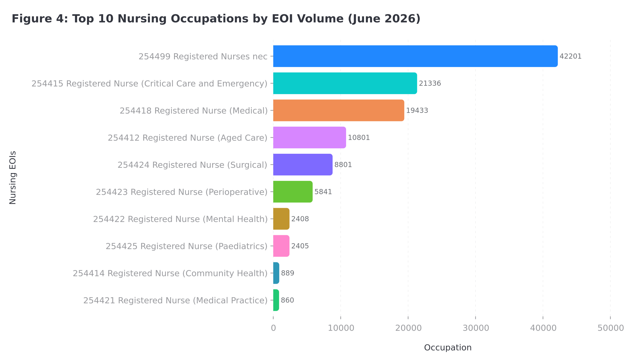The width and height of the screenshot is (630, 364).
Task: Click the 'Nursing EOIs' vertical axis title
Action: coord(13,178)
